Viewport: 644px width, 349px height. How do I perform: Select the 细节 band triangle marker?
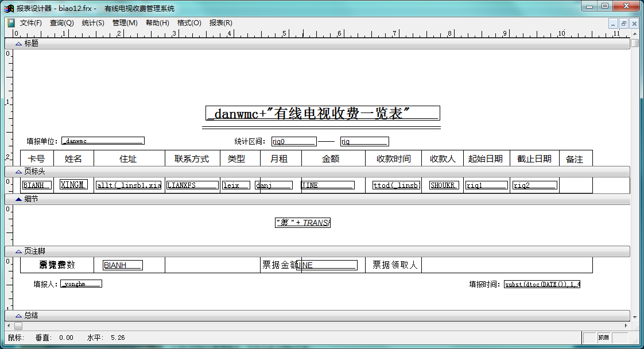coord(18,199)
